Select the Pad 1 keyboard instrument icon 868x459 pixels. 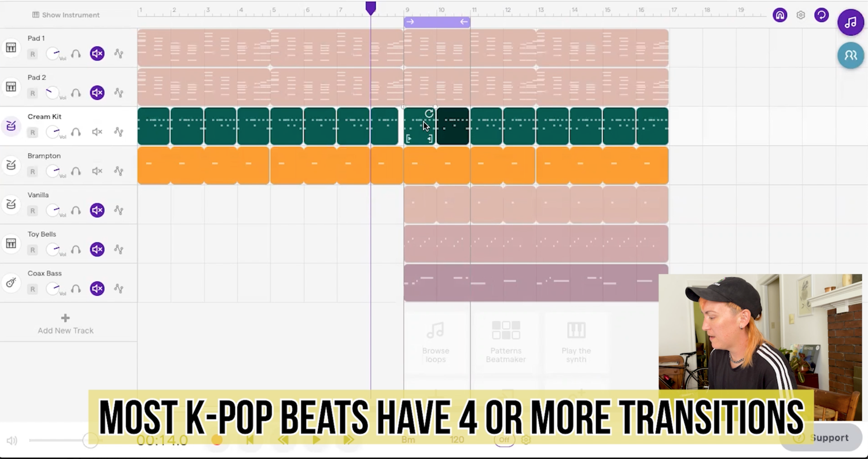11,48
